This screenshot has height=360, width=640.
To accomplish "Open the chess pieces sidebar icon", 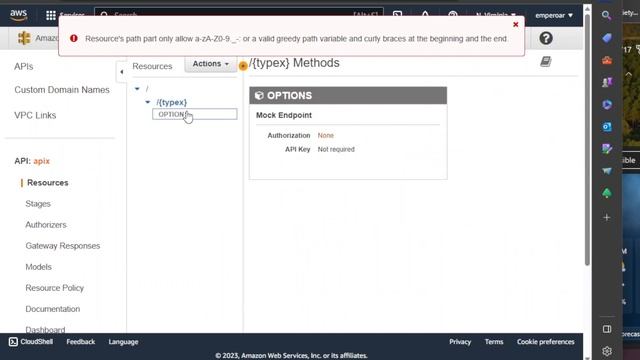I will point(607,82).
